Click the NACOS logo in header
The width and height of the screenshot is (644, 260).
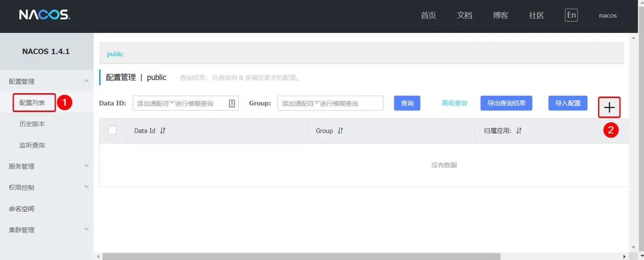[x=44, y=15]
